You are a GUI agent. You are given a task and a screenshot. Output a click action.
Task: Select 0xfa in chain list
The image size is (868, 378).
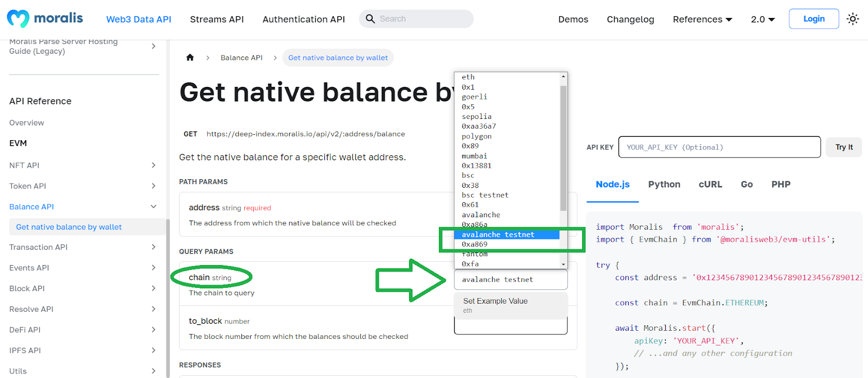tap(470, 264)
